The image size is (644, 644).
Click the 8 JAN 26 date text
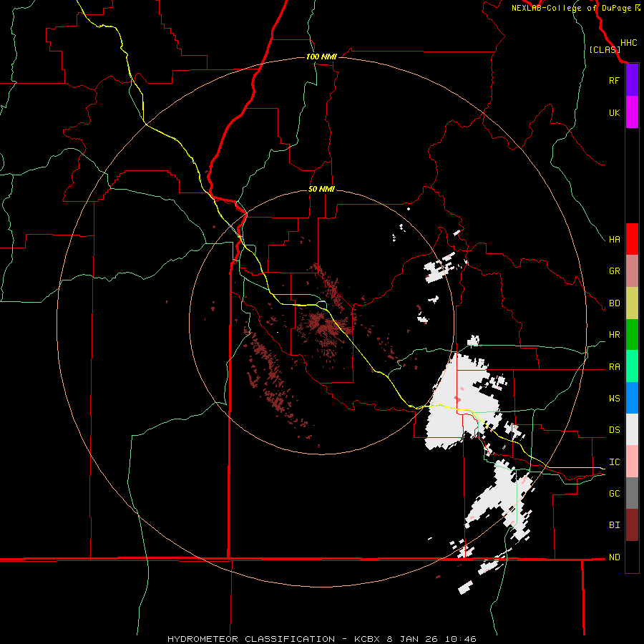412,639
